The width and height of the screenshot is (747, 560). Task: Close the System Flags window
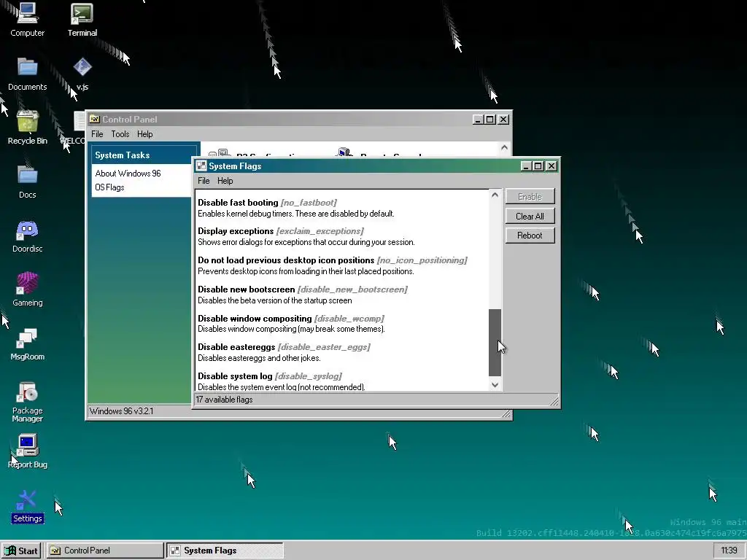(x=551, y=166)
